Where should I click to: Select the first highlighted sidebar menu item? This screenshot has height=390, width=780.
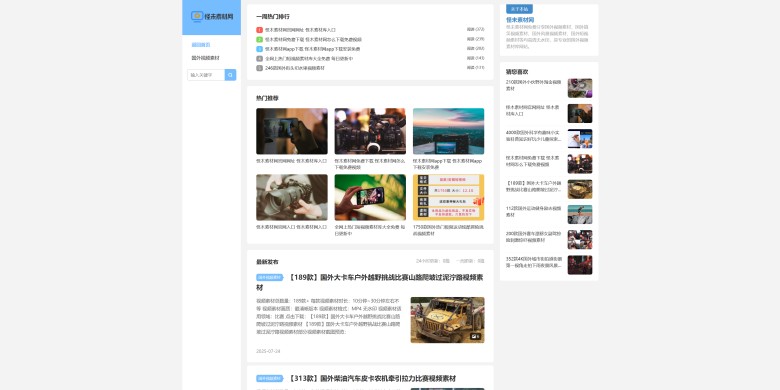coord(201,45)
